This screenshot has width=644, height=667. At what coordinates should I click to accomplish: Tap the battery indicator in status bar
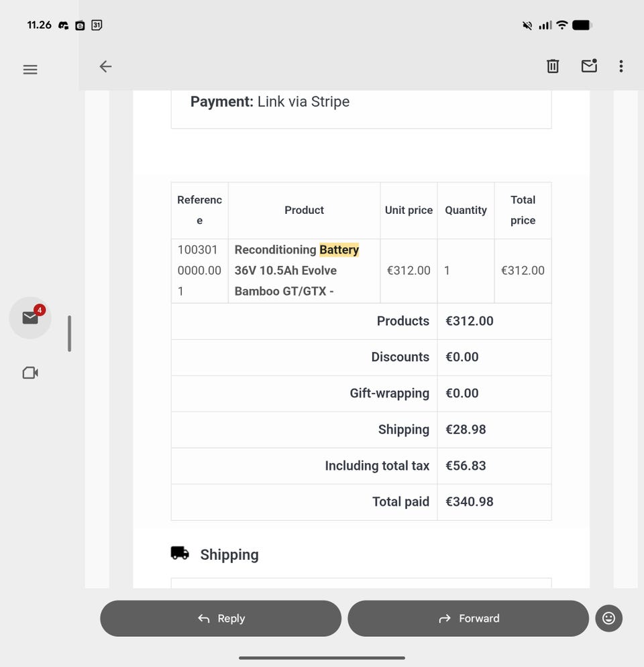(x=582, y=25)
